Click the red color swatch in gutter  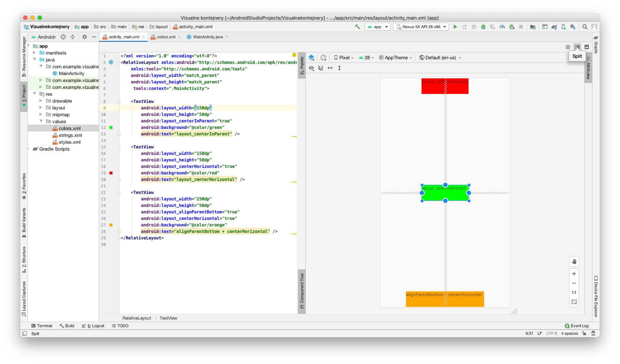tap(111, 173)
